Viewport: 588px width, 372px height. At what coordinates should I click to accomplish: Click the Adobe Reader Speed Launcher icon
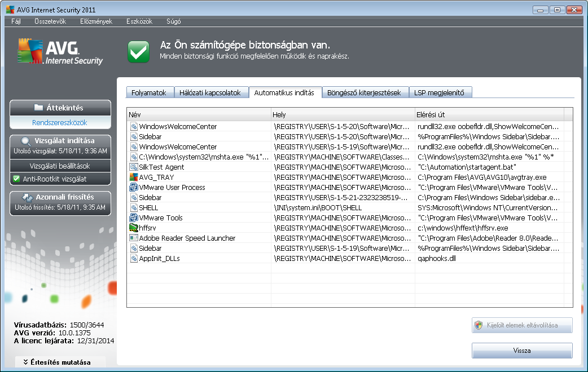pyautogui.click(x=134, y=238)
